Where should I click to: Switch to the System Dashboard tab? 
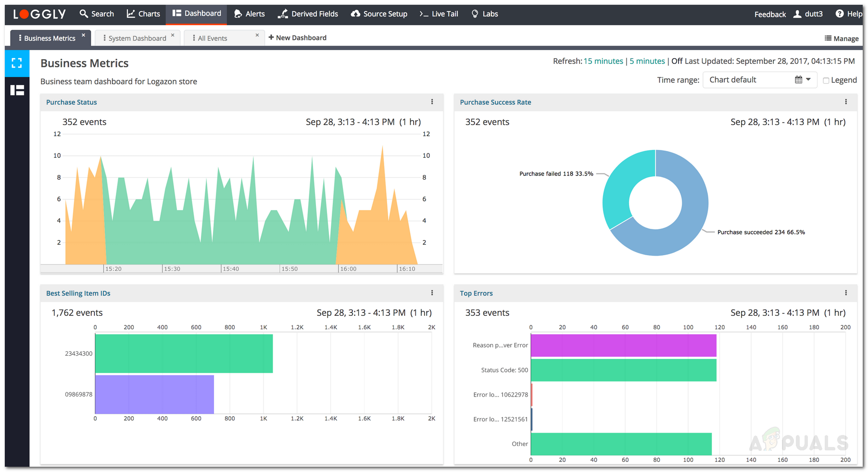click(x=137, y=38)
